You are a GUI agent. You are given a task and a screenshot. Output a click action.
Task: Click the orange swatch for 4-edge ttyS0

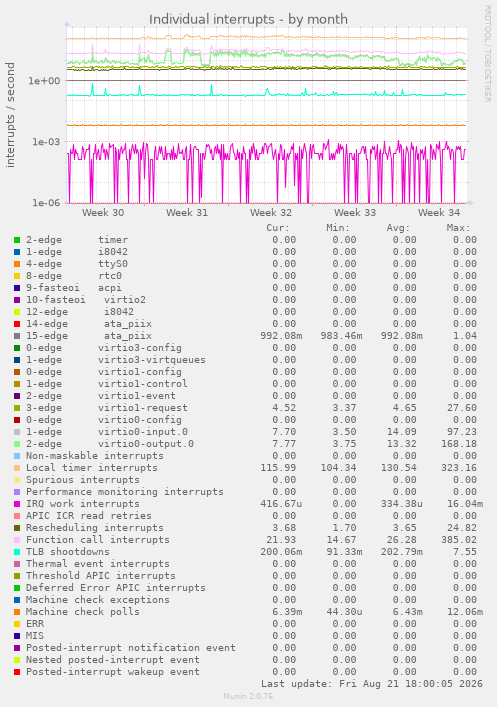point(17,264)
